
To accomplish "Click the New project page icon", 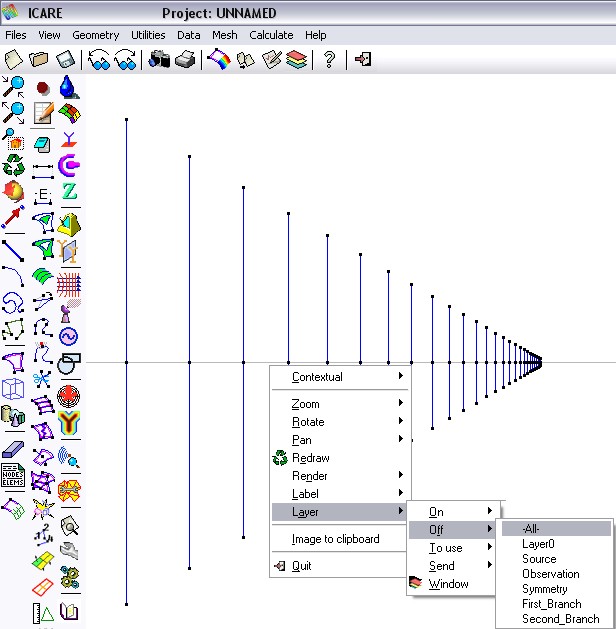I will (x=13, y=60).
